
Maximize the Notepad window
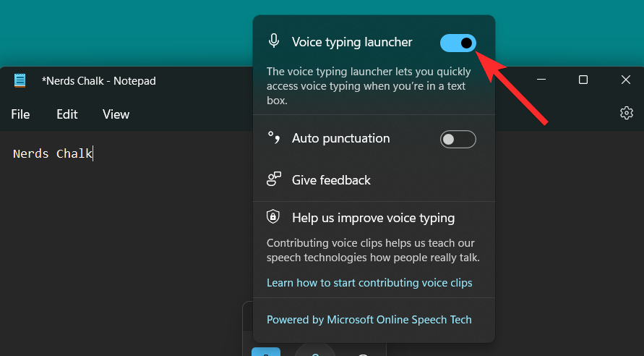(583, 80)
